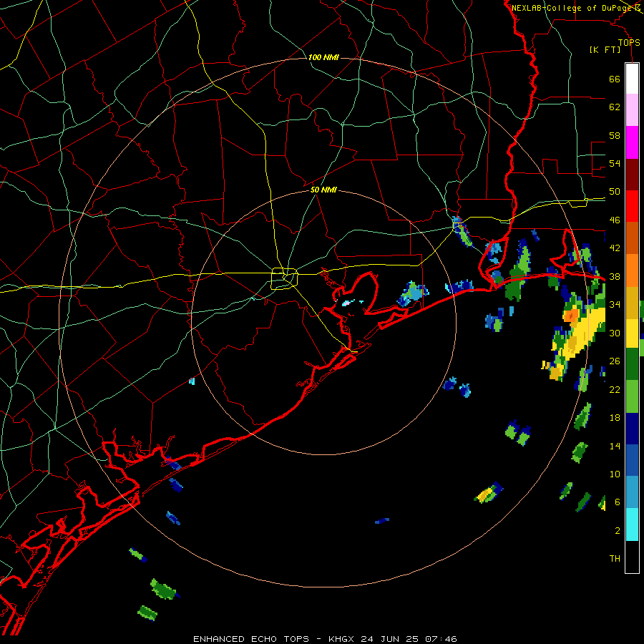Click the "TOPS" legend title
This screenshot has height=644, width=644.
tap(629, 43)
